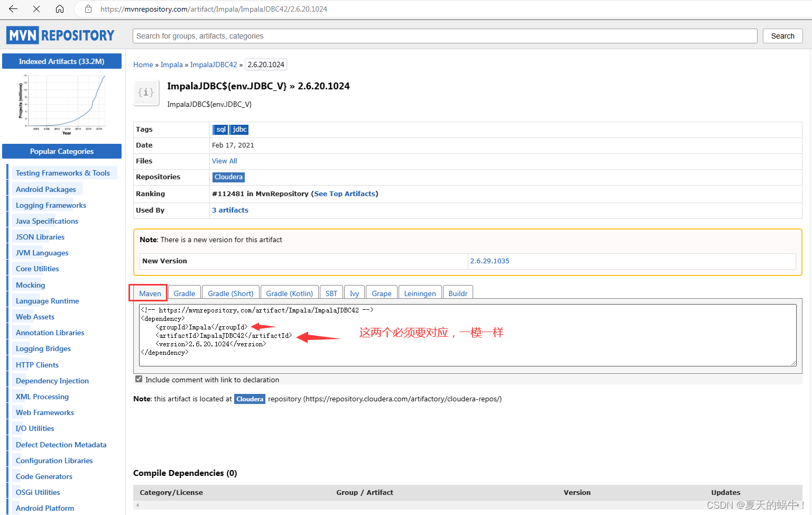Select the Maven tab
Image resolution: width=812 pixels, height=515 pixels.
[150, 293]
